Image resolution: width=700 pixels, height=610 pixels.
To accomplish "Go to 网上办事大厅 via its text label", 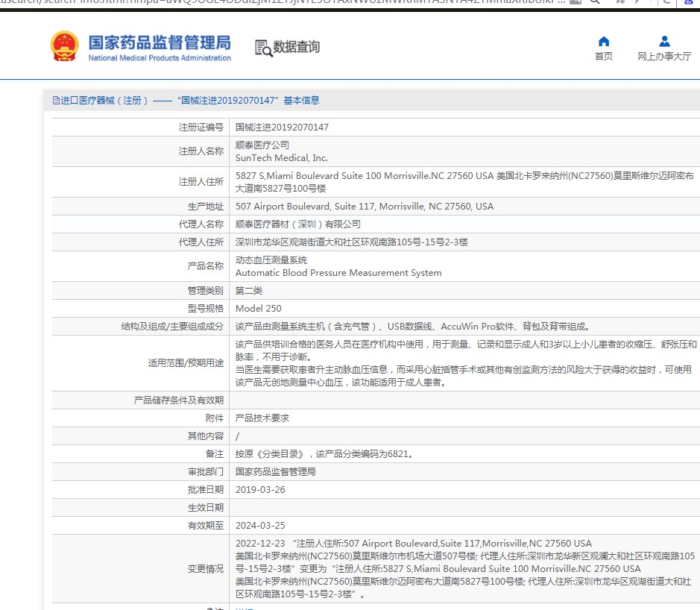I will coord(664,57).
